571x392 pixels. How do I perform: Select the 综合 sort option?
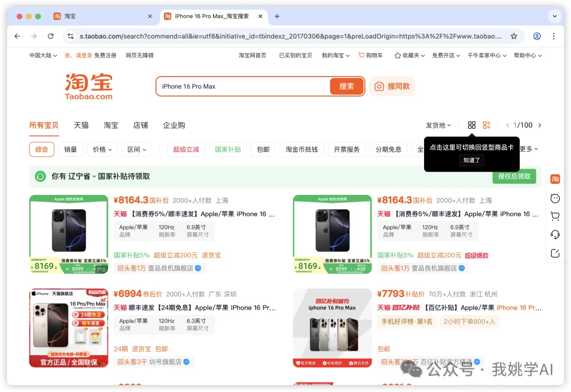tap(42, 150)
